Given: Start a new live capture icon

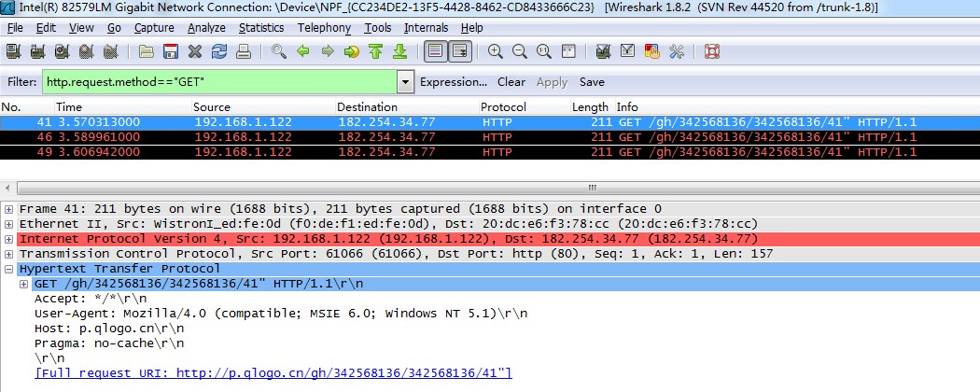Looking at the screenshot, I should click(x=62, y=51).
